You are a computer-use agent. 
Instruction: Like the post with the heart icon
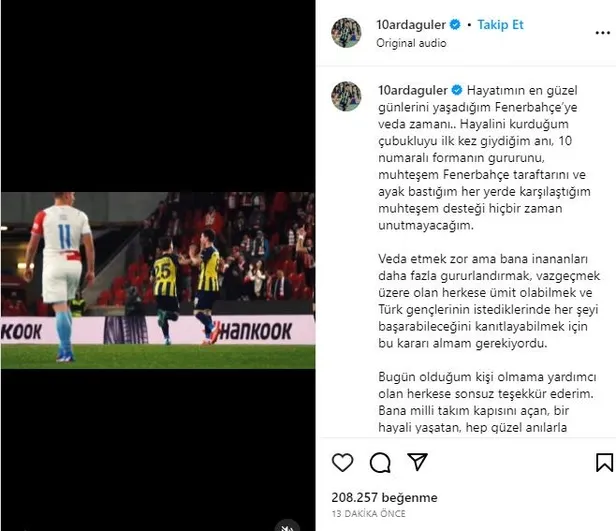343,462
